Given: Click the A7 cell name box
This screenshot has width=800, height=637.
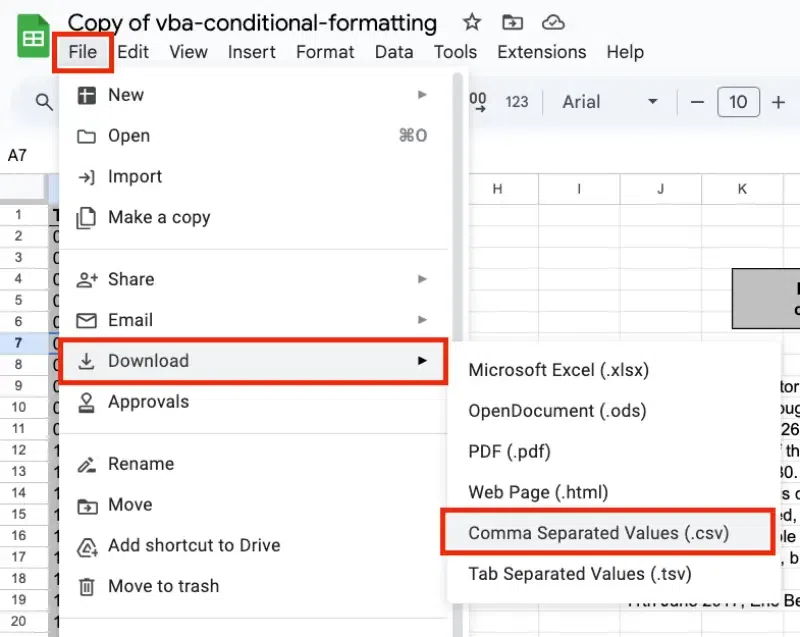Looking at the screenshot, I should click(x=18, y=156).
